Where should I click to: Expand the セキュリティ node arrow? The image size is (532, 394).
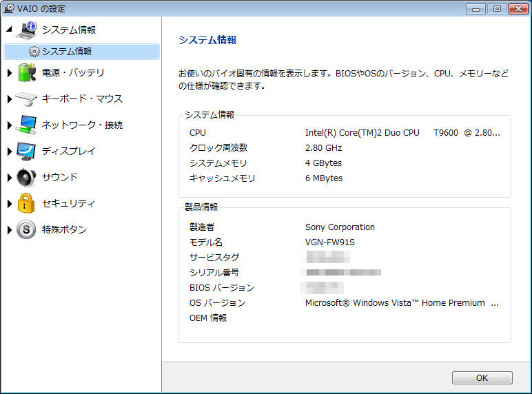10,203
